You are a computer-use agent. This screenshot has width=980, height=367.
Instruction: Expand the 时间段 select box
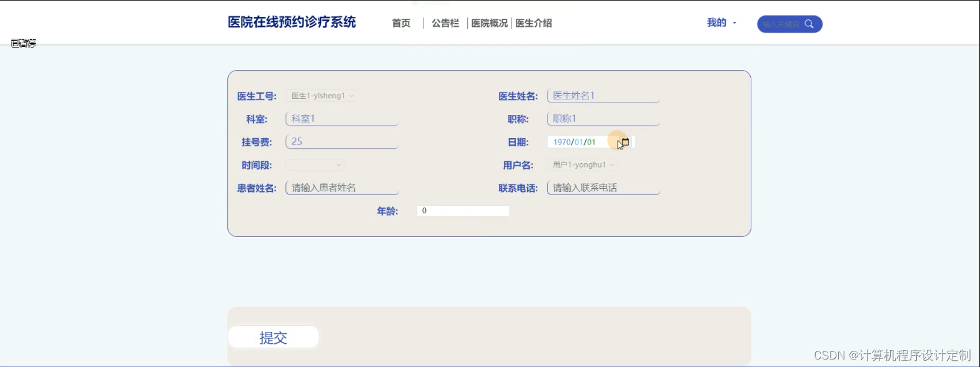click(x=315, y=165)
